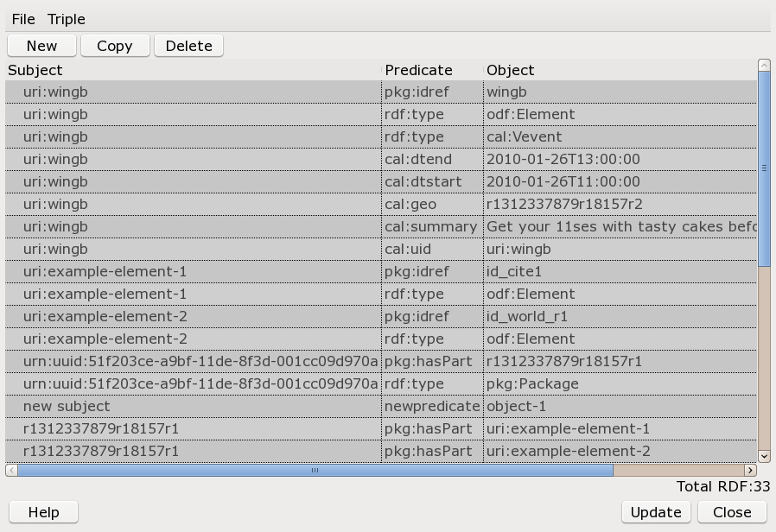Click the New button

[41, 45]
